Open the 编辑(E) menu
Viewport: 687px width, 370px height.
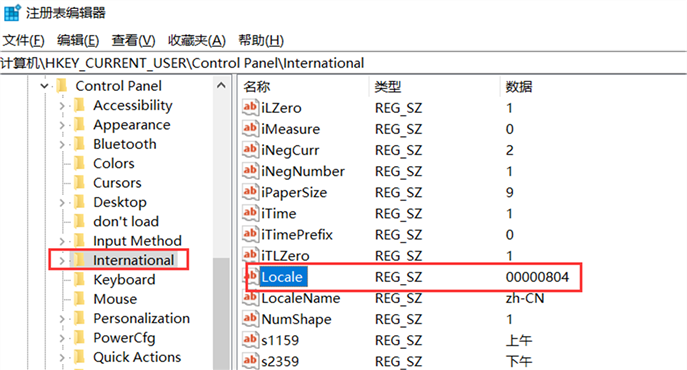[x=78, y=41]
